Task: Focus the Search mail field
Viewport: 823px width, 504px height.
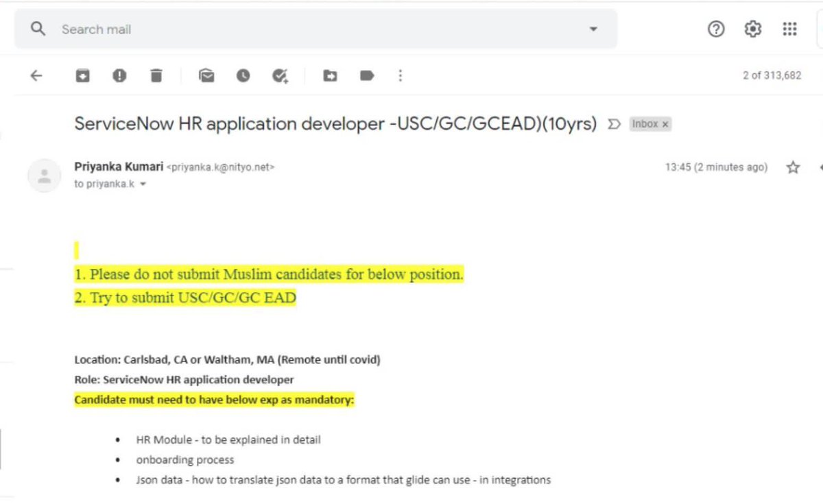Action: (315, 29)
